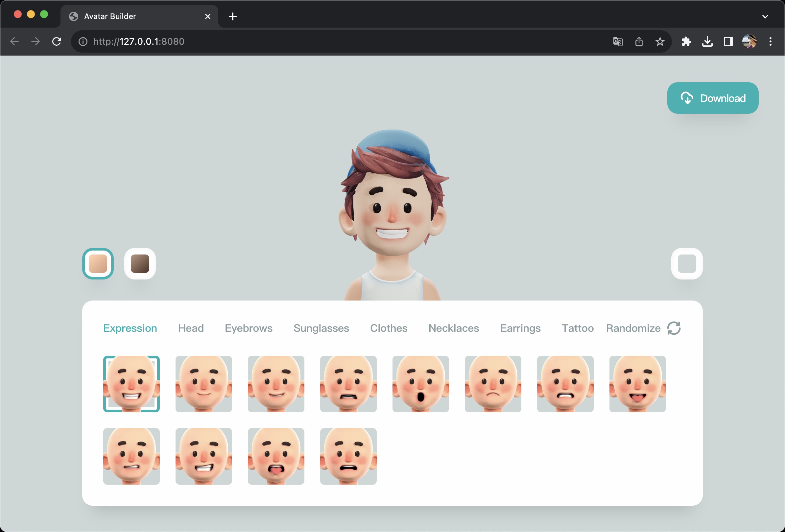Screen dimensions: 785x532
Task: View site information icon in address bar
Action: [x=83, y=41]
